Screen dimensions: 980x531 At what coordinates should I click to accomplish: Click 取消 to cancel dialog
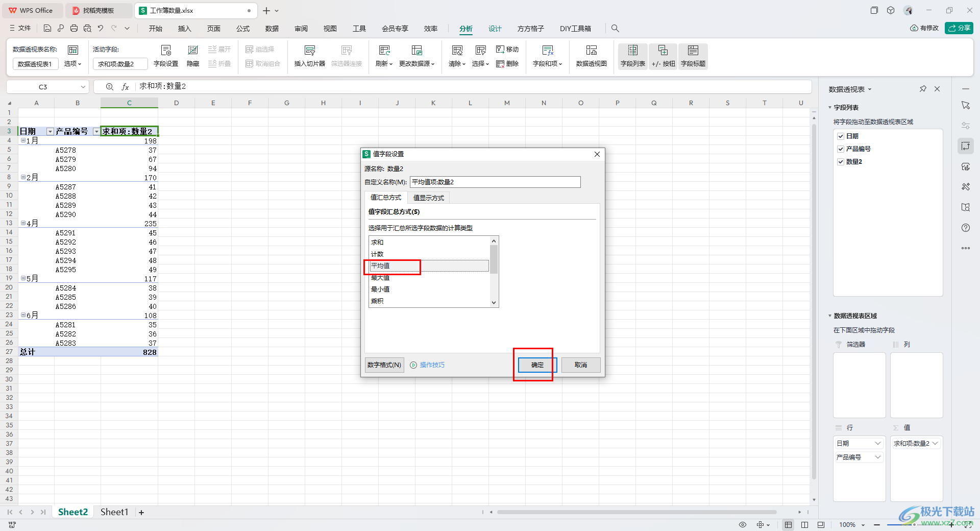tap(581, 365)
